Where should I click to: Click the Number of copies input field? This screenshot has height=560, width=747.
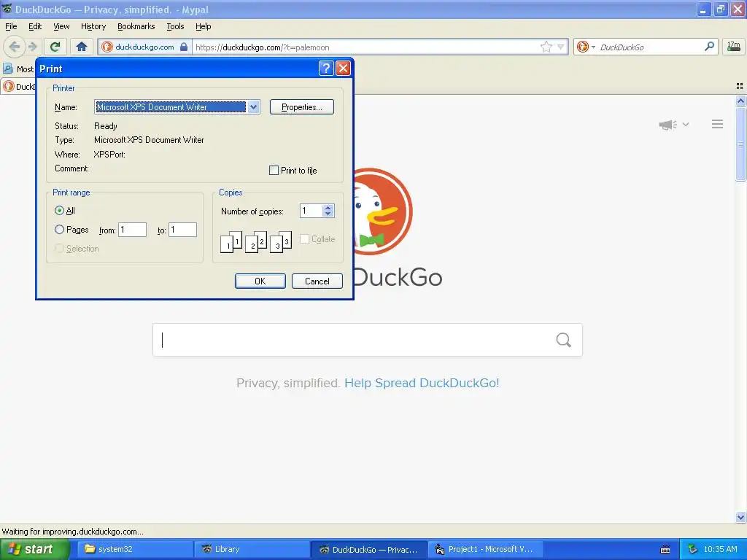[311, 211]
